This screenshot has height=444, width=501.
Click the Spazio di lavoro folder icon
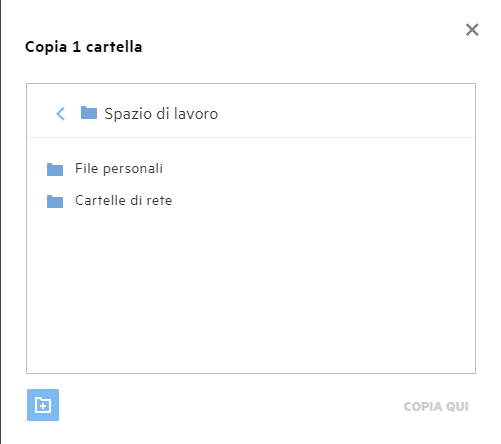click(x=89, y=113)
